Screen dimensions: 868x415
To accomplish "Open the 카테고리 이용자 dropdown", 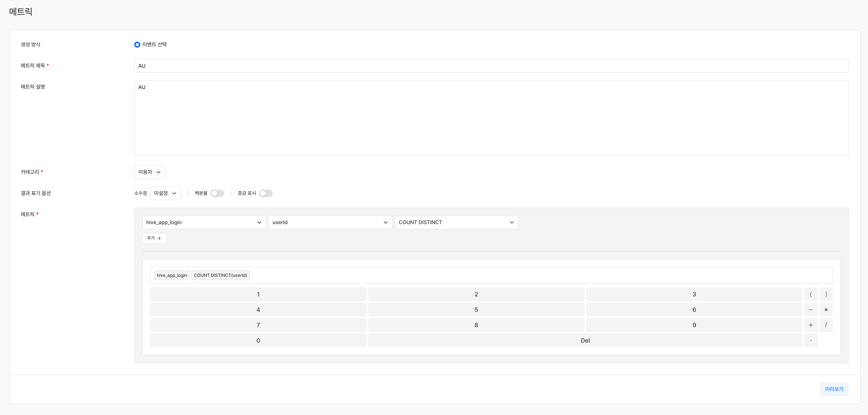I will click(149, 172).
